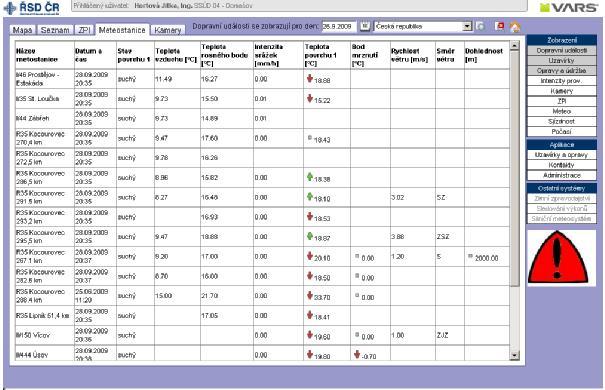This screenshot has height=390, width=605.
Task: Select the R35 Lipník 51,4 km station name
Action: pos(42,316)
